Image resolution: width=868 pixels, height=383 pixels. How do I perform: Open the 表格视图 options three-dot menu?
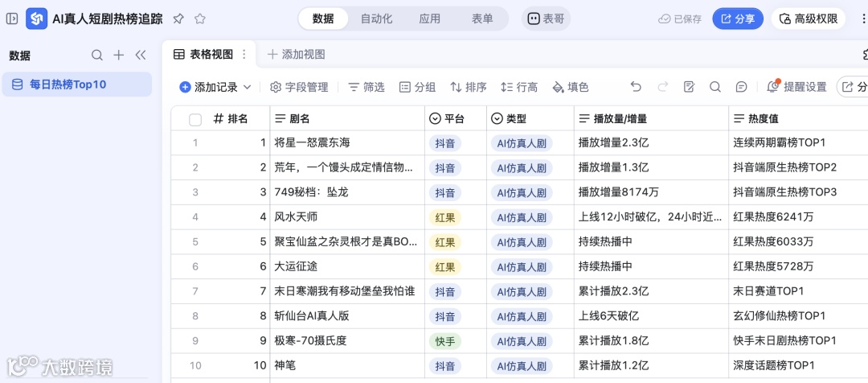(x=244, y=55)
